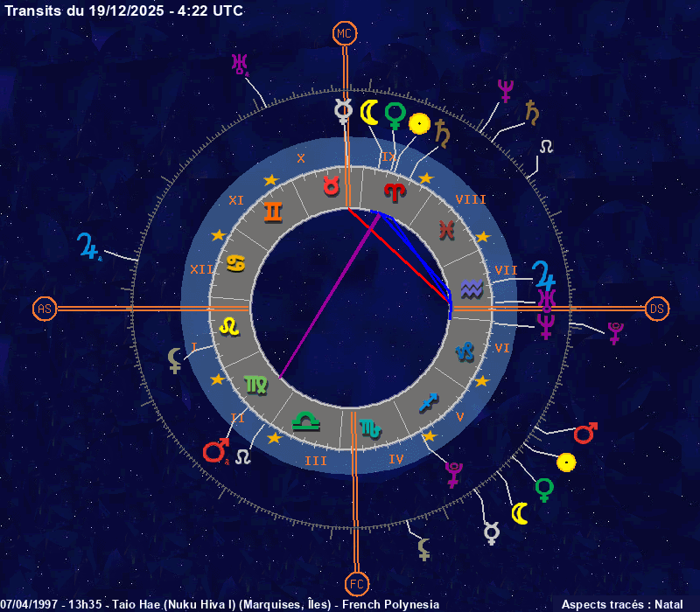This screenshot has width=700, height=612.
Task: Click the MC midheaven marker at top
Action: click(346, 34)
